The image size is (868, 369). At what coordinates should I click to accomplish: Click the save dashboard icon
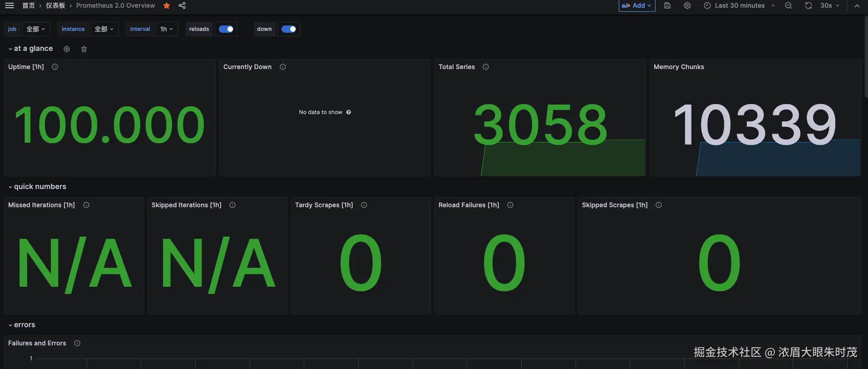[x=667, y=5]
